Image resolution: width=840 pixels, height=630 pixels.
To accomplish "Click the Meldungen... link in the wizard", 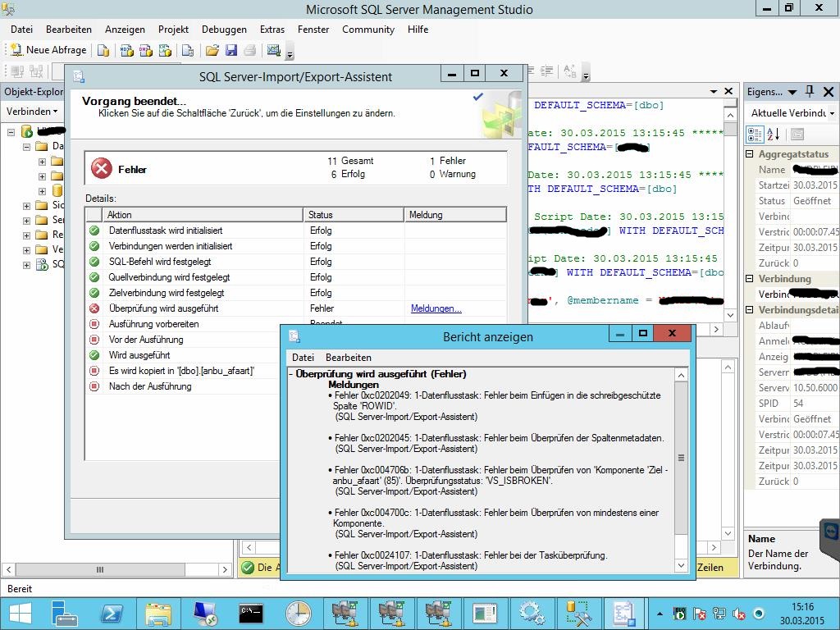I will click(436, 308).
